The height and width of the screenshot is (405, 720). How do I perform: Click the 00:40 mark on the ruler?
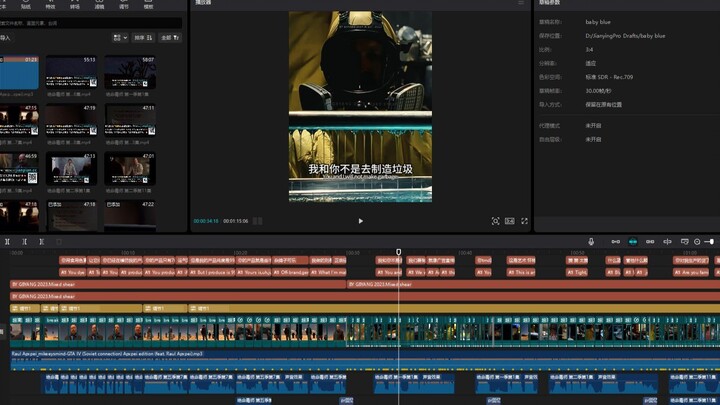(465, 253)
